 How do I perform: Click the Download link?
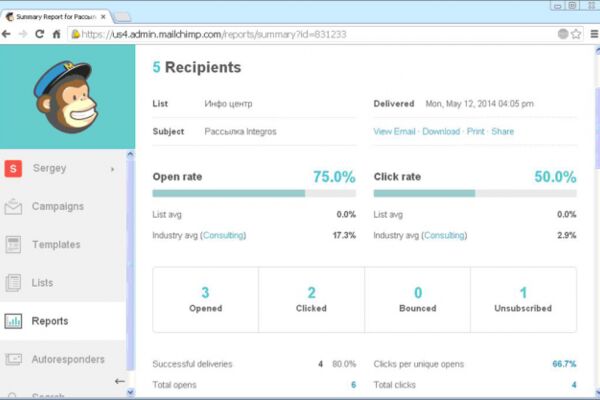point(441,131)
